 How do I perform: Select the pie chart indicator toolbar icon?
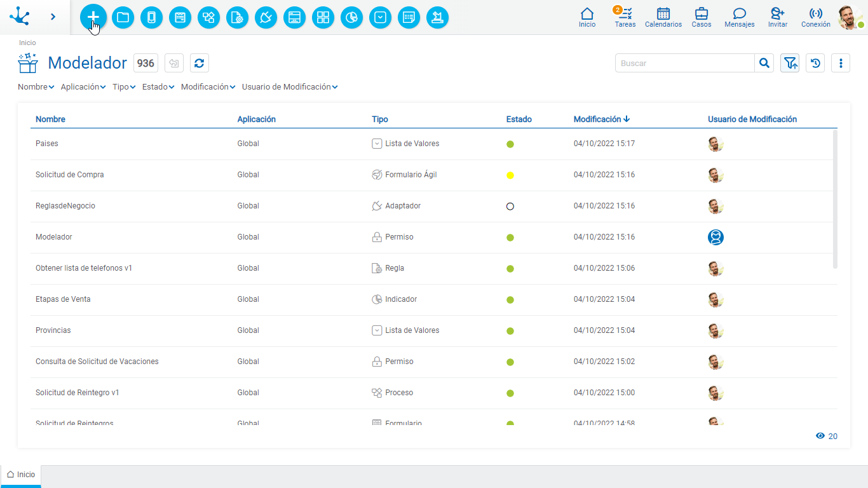pos(351,17)
